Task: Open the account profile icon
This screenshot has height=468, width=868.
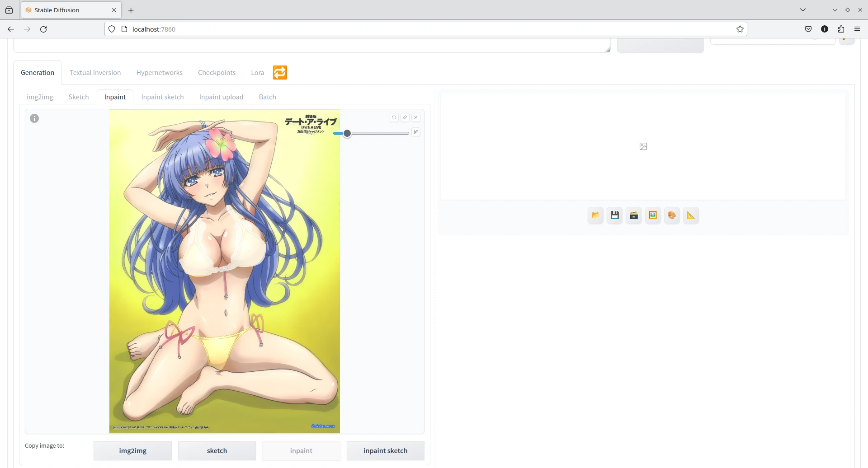Action: pos(825,29)
